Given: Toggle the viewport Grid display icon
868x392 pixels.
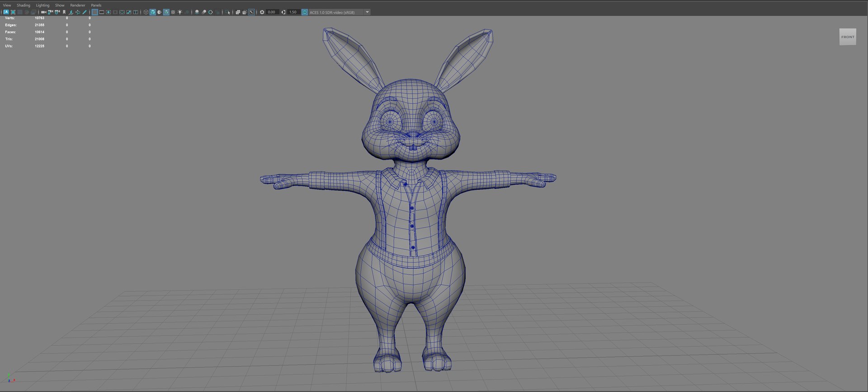Looking at the screenshot, I should tap(95, 12).
